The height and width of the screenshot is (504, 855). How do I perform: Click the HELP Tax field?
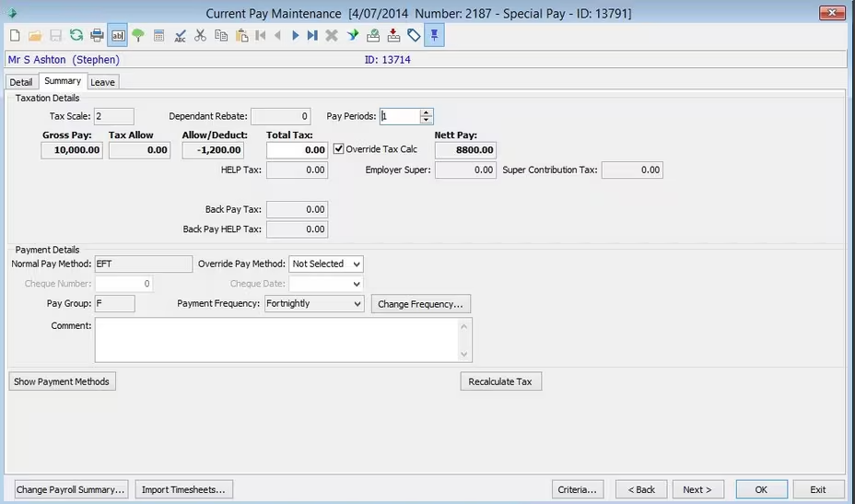(x=298, y=170)
